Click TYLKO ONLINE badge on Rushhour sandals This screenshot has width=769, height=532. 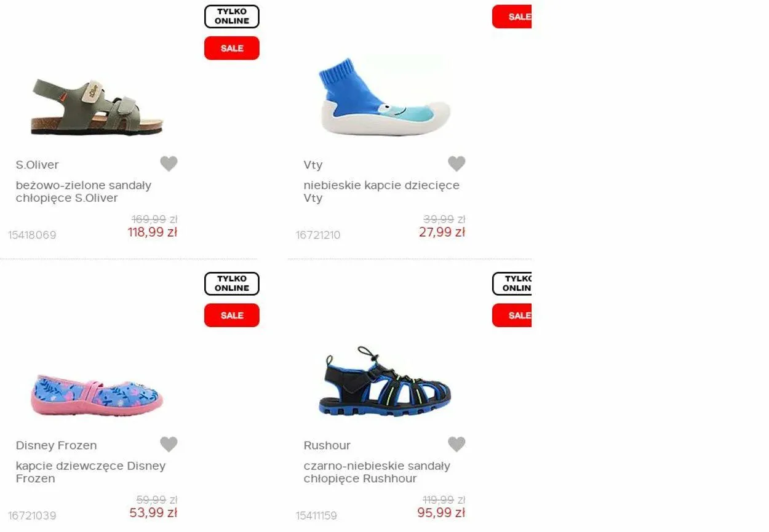point(512,284)
